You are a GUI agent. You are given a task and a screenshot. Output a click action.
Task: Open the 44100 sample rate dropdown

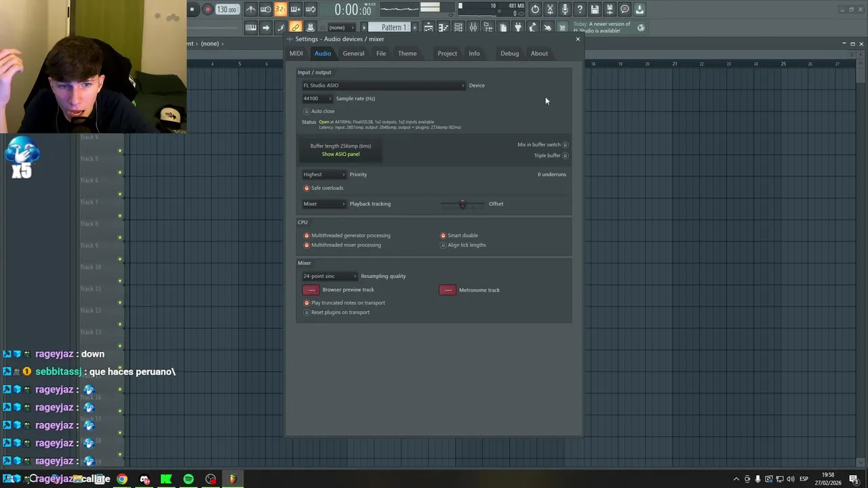(x=317, y=98)
